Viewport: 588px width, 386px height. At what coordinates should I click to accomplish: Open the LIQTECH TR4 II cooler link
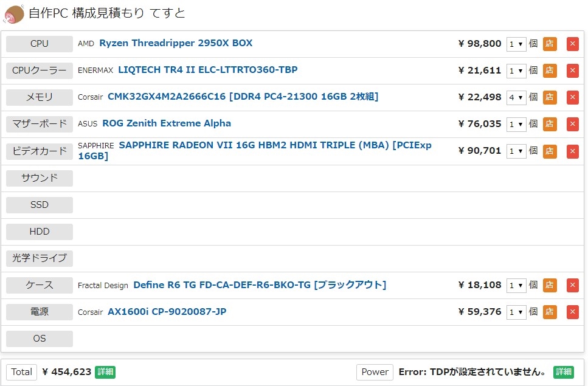pyautogui.click(x=208, y=70)
